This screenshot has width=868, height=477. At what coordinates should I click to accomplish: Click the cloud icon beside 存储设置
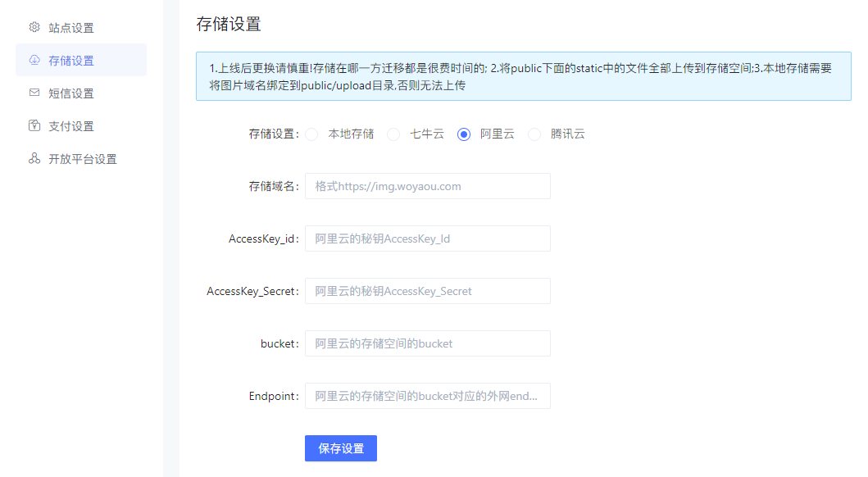[x=34, y=60]
